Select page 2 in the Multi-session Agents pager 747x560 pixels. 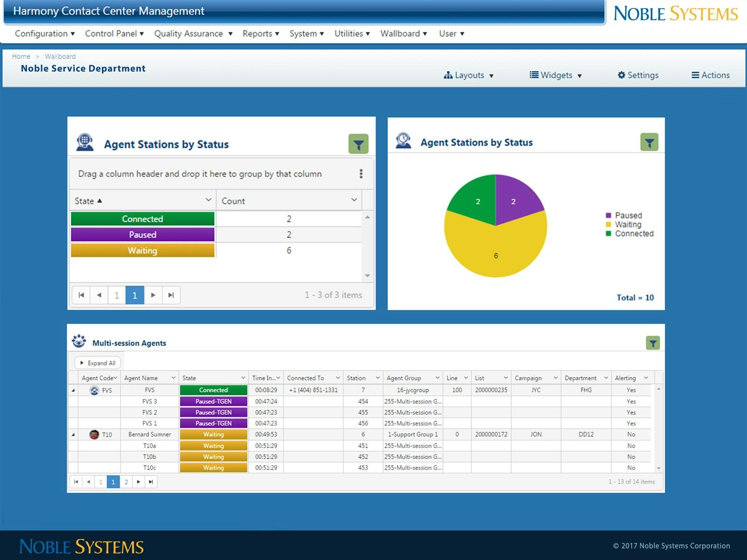click(126, 482)
